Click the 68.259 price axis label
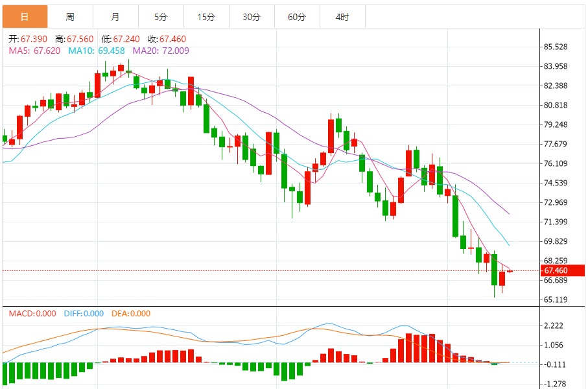 point(556,261)
